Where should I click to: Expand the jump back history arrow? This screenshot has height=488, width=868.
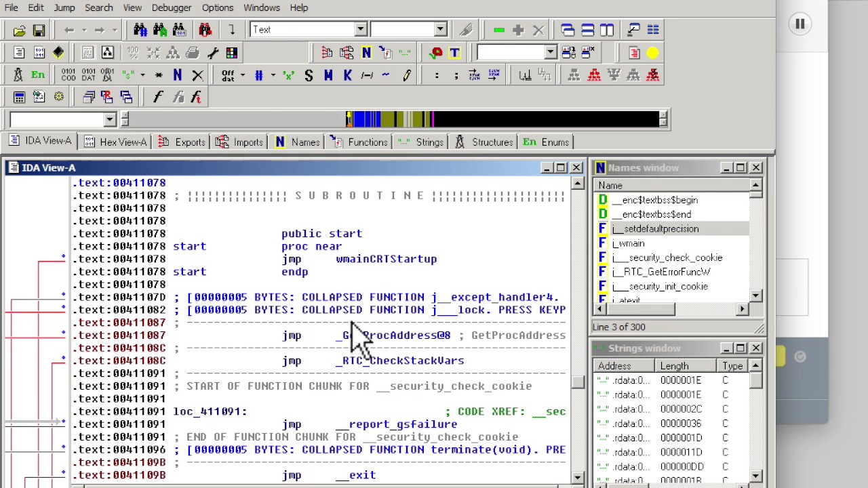click(83, 30)
